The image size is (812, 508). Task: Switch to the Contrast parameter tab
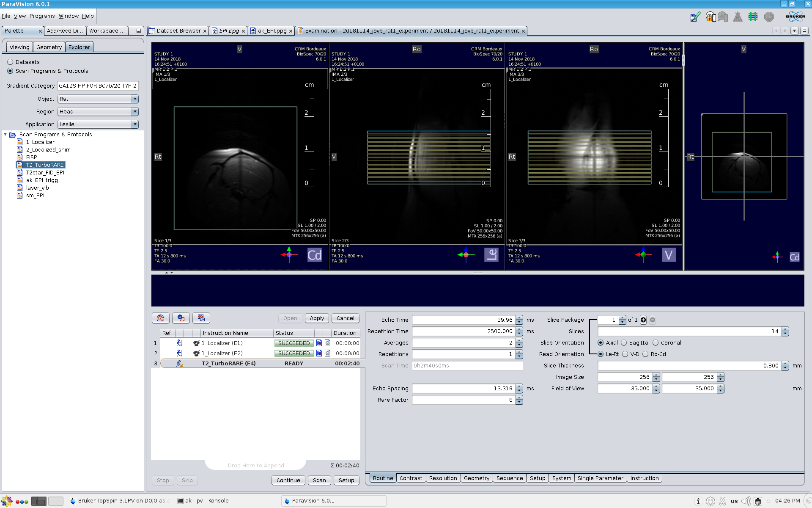(x=411, y=478)
